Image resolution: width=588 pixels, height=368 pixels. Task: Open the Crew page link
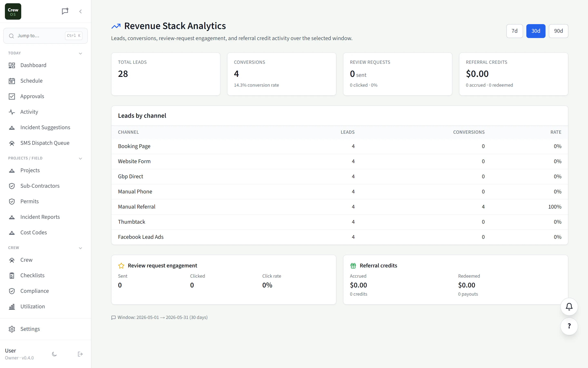(x=46, y=260)
